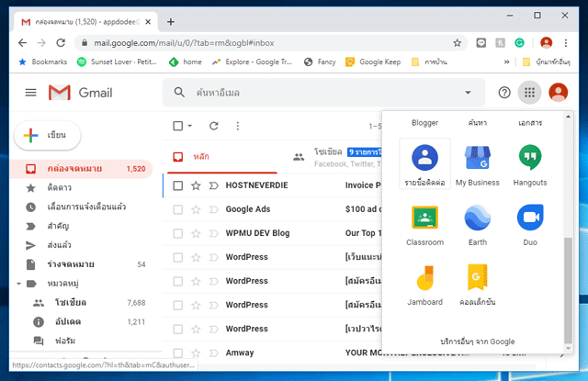Viewport: 588px width, 381px height.
Task: Select the HOSTNEVERDIE email checkbox
Action: coord(177,185)
